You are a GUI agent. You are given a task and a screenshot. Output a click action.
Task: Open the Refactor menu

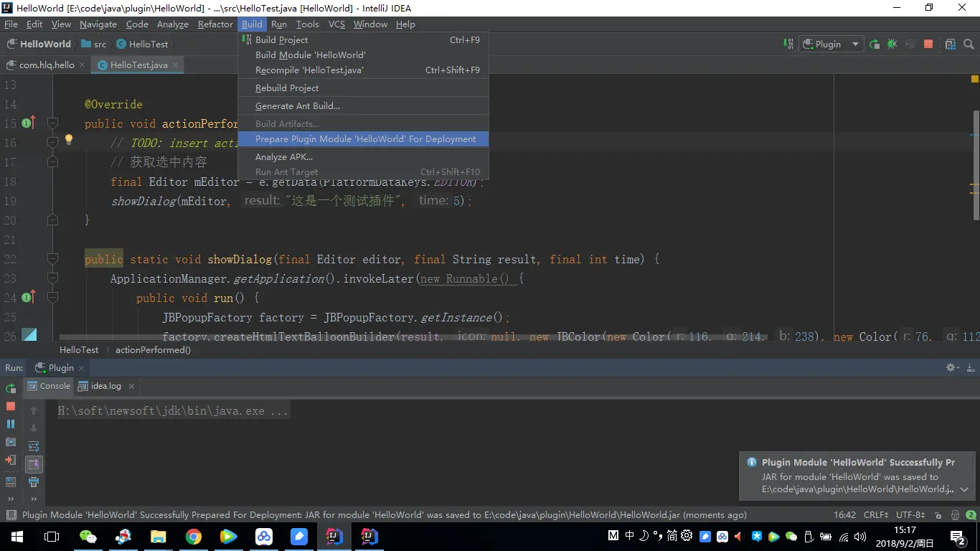[215, 24]
